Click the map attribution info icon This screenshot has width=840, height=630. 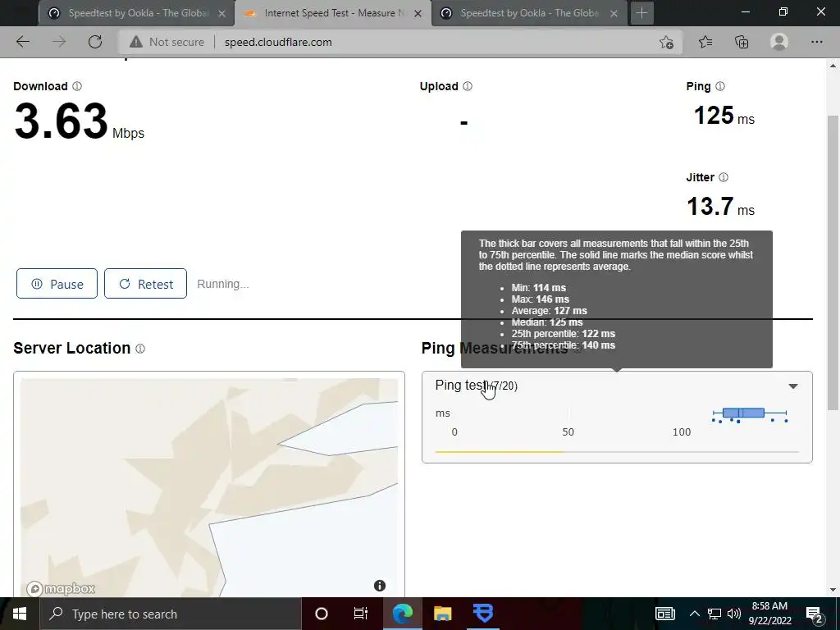tap(380, 586)
